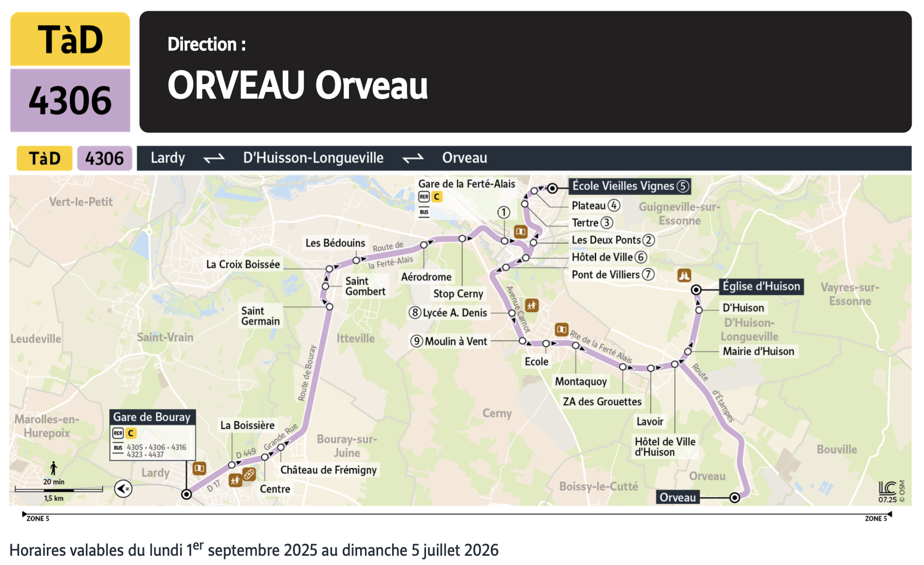This screenshot has width=924, height=565.
Task: Click the École Vieilles Vignes 5 label
Action: [x=630, y=186]
